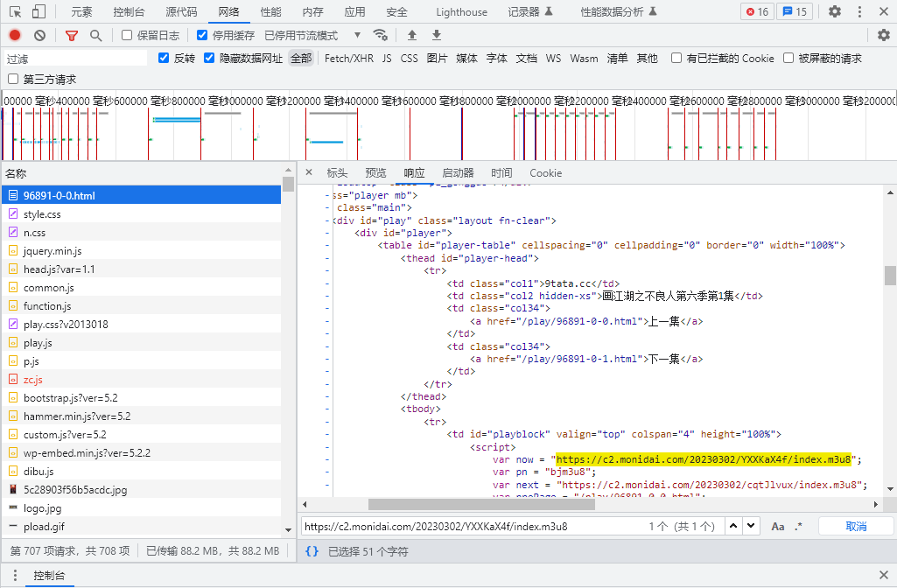Screen dimensions: 897x588
Task: Open network search with magnifier icon
Action: (x=95, y=35)
